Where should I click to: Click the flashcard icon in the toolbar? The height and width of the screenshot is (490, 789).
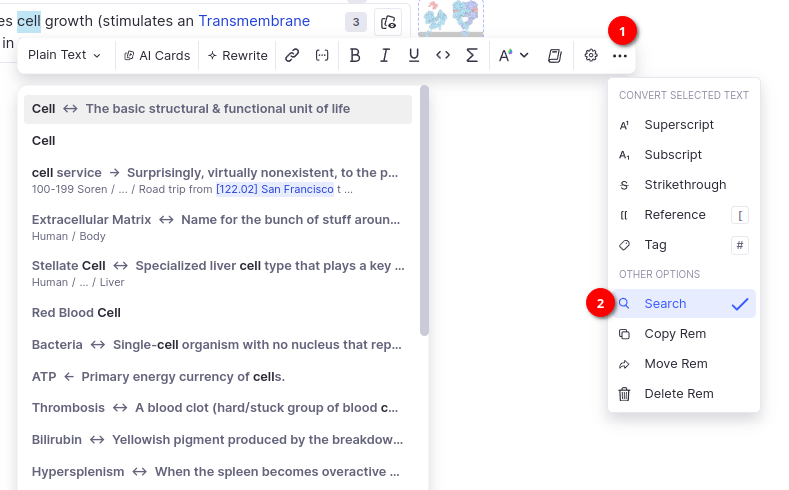pyautogui.click(x=555, y=56)
